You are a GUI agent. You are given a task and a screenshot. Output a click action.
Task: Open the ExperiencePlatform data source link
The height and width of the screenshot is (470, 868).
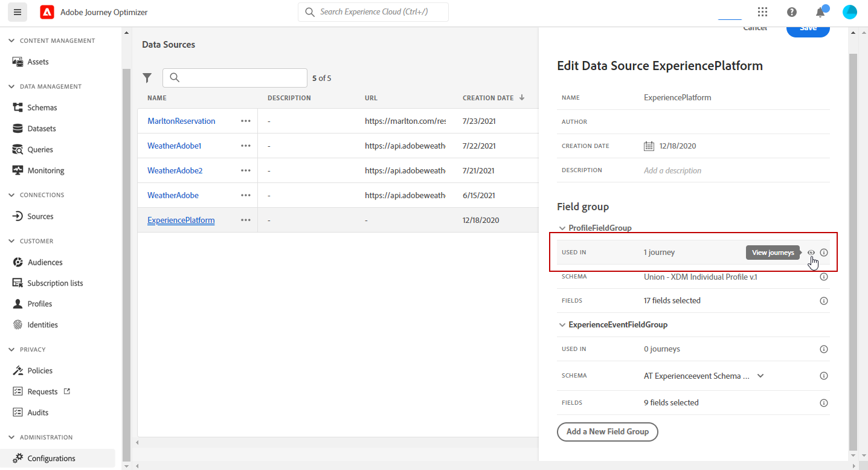[181, 221]
